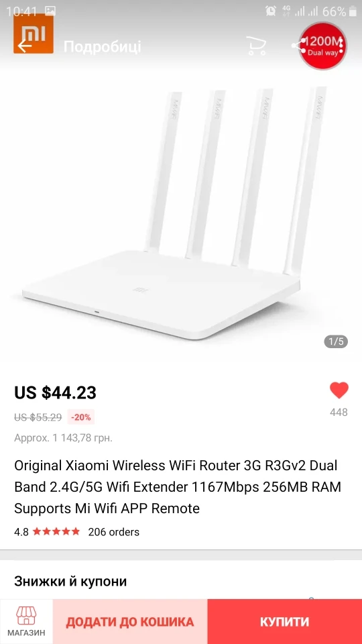Add product to favorites with heart
The height and width of the screenshot is (644, 362).
click(x=339, y=390)
